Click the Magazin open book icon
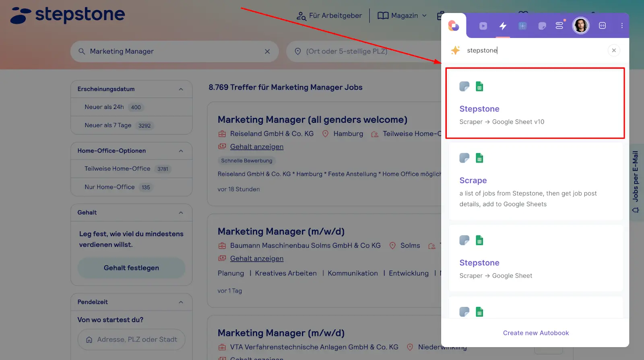The image size is (644, 360). pos(383,16)
